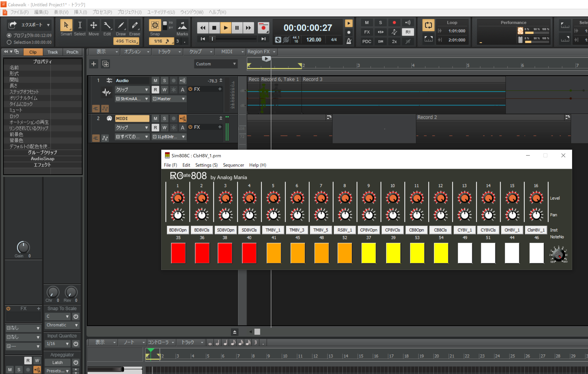Click the OH8V_1 instrument button
Image resolution: width=588 pixels, height=374 pixels.
click(x=512, y=230)
